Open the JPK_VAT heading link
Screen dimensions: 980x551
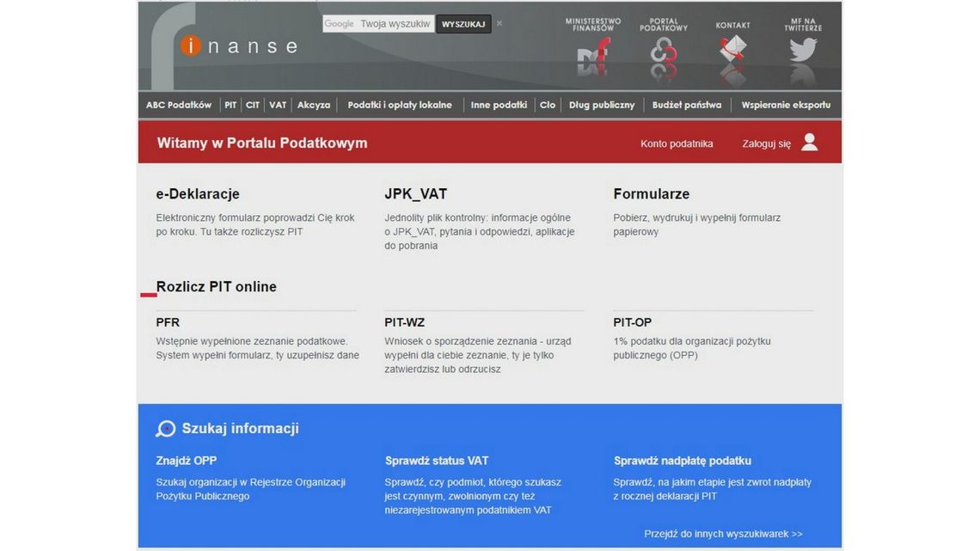[x=416, y=194]
